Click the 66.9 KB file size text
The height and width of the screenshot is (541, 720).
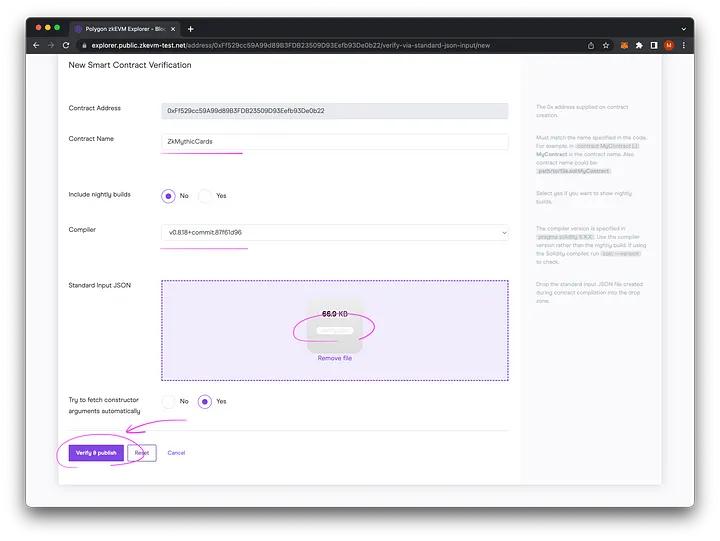(x=335, y=314)
